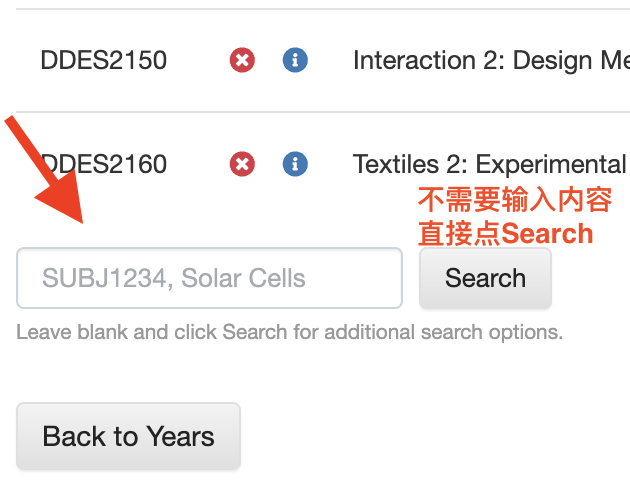Viewport: 630px width, 494px height.
Task: Open info for DDES2150 course
Action: click(x=295, y=60)
